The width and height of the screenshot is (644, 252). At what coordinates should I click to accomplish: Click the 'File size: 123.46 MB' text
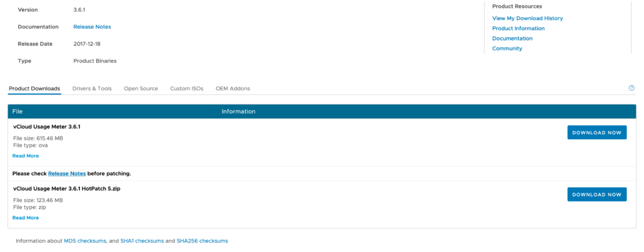pos(38,200)
